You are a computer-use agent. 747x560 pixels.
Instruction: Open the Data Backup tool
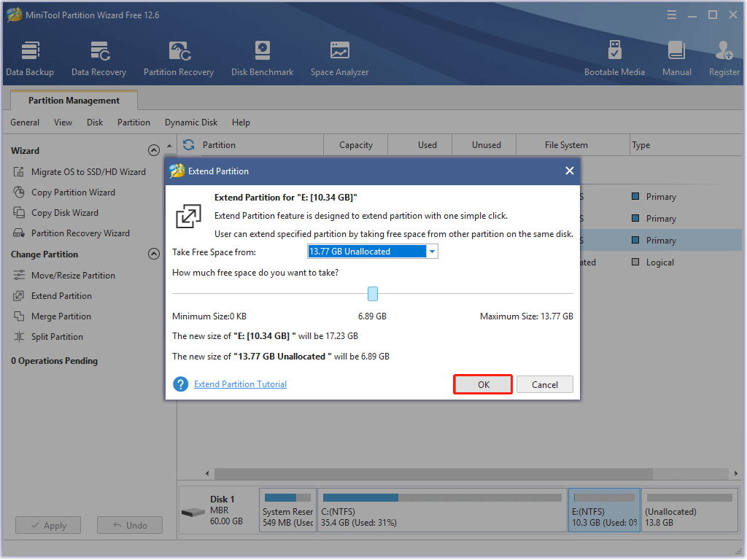[x=30, y=59]
